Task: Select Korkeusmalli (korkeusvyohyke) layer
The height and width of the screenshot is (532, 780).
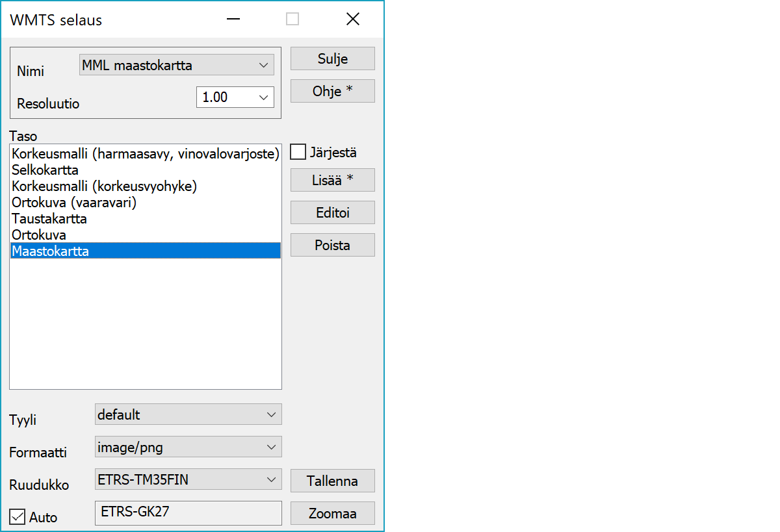Action: (104, 186)
